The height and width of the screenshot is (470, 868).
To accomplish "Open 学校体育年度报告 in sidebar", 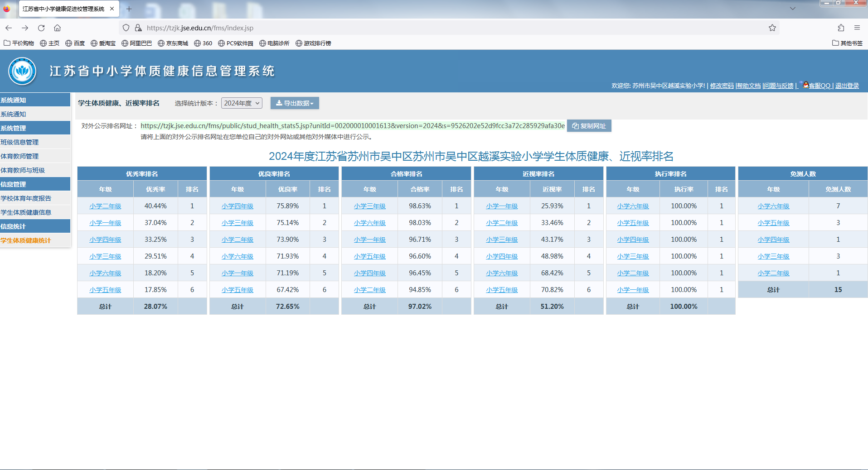I will [35, 198].
